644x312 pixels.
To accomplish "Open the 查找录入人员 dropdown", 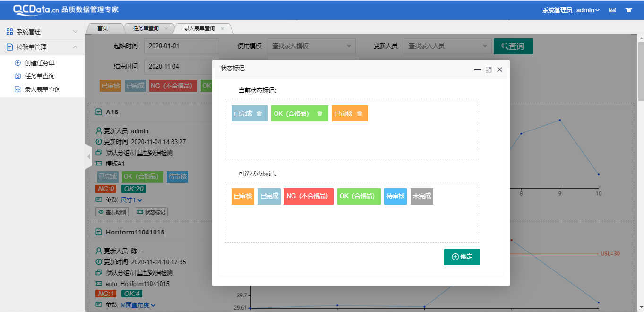I will 447,46.
